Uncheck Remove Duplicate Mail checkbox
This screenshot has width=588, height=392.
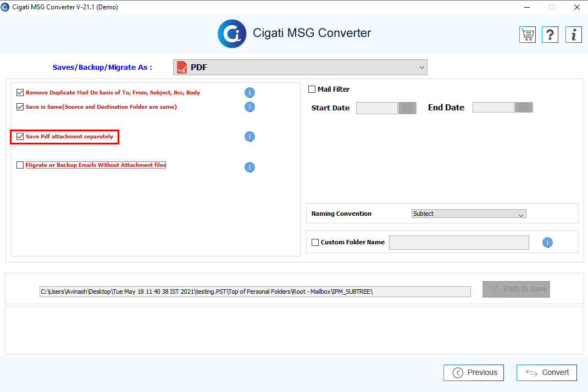pyautogui.click(x=20, y=93)
